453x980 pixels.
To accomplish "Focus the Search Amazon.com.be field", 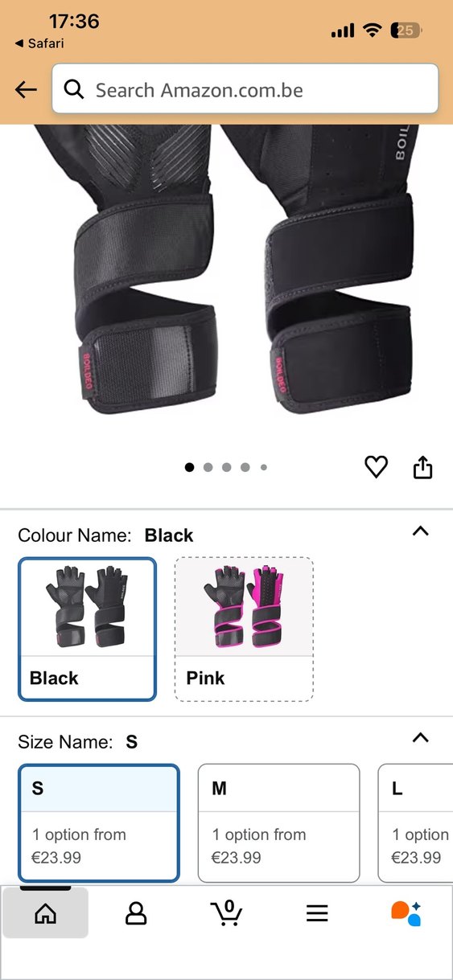I will (x=245, y=89).
